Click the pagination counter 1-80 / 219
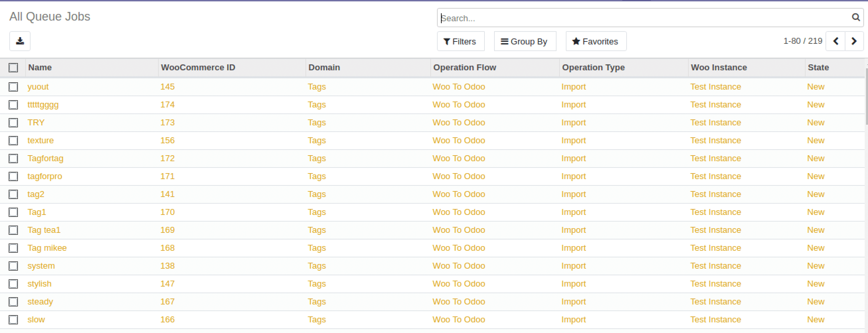This screenshot has height=333, width=868. click(x=802, y=41)
